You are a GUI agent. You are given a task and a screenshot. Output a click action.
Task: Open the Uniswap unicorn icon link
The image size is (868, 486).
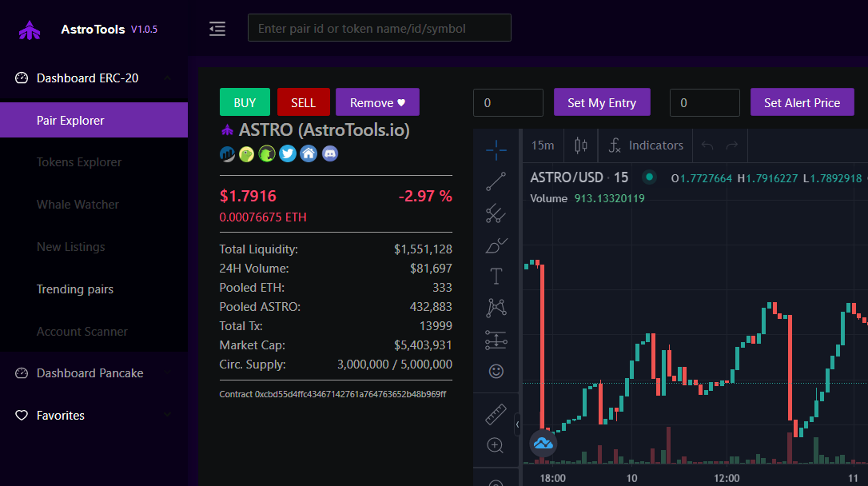[267, 154]
